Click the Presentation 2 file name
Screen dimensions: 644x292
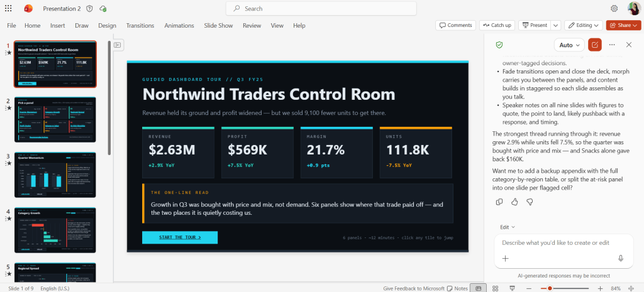62,9
